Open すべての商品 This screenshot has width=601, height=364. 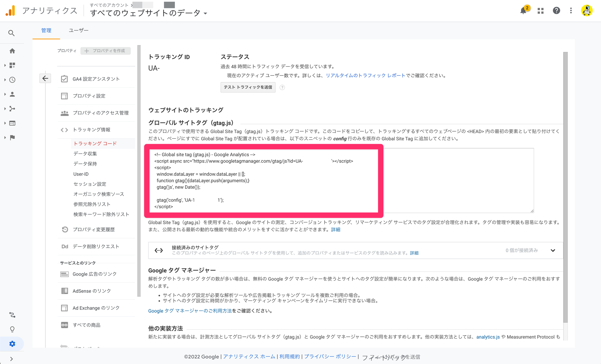[x=96, y=325]
